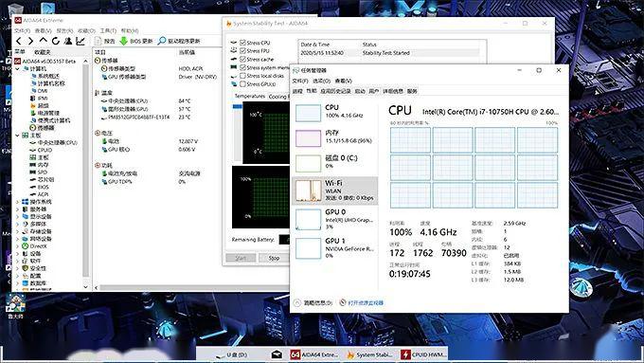Viewport: 644px width, 363px height.
Task: Enable the Stress local disks checkbox
Action: pyautogui.click(x=242, y=76)
